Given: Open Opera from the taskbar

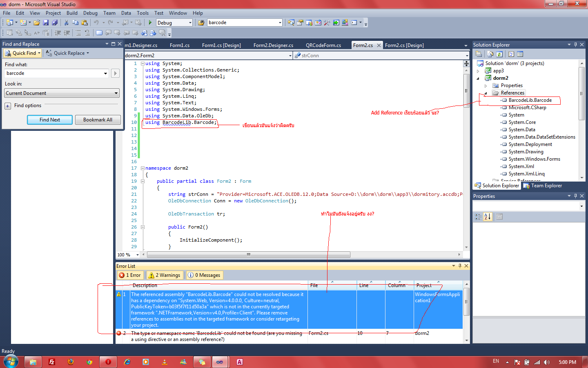Looking at the screenshot, I should (x=108, y=362).
